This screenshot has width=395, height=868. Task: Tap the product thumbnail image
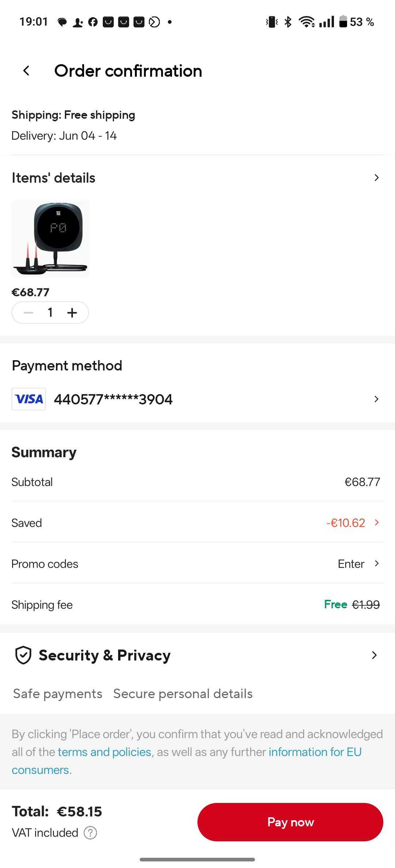coord(50,239)
